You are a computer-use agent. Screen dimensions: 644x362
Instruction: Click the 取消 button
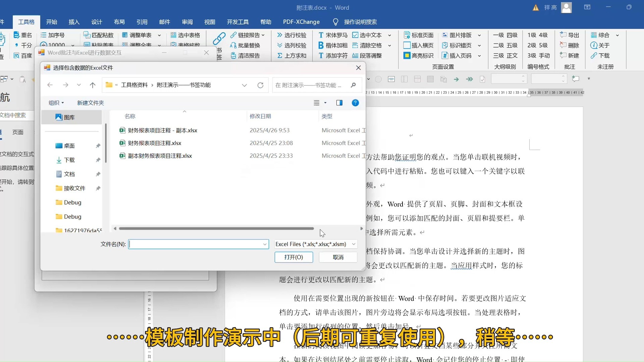(338, 257)
